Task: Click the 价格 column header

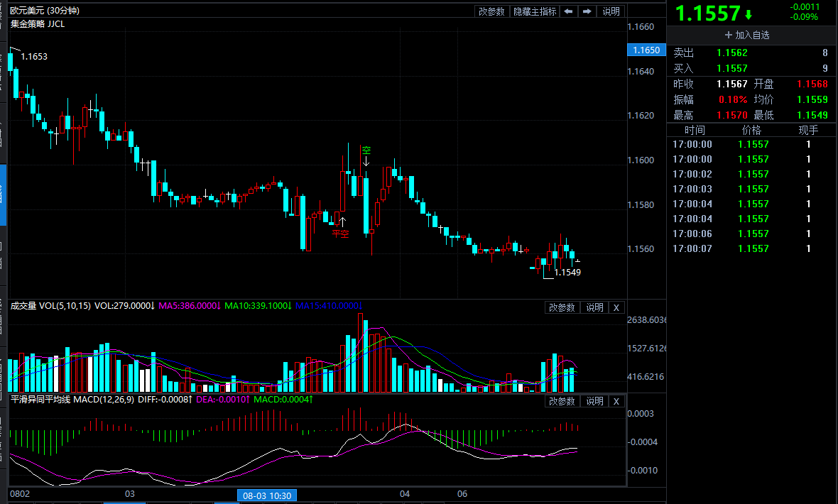Action: [x=751, y=130]
